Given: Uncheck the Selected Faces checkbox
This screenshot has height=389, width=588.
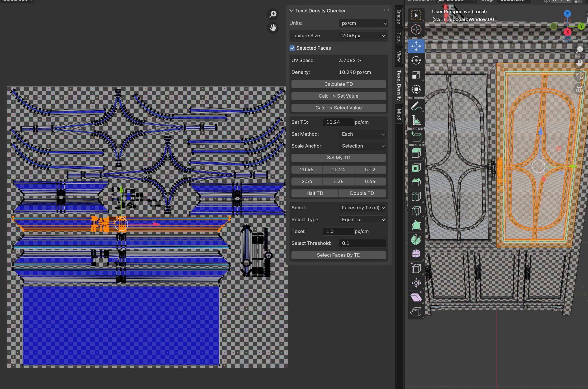Looking at the screenshot, I should tap(292, 48).
